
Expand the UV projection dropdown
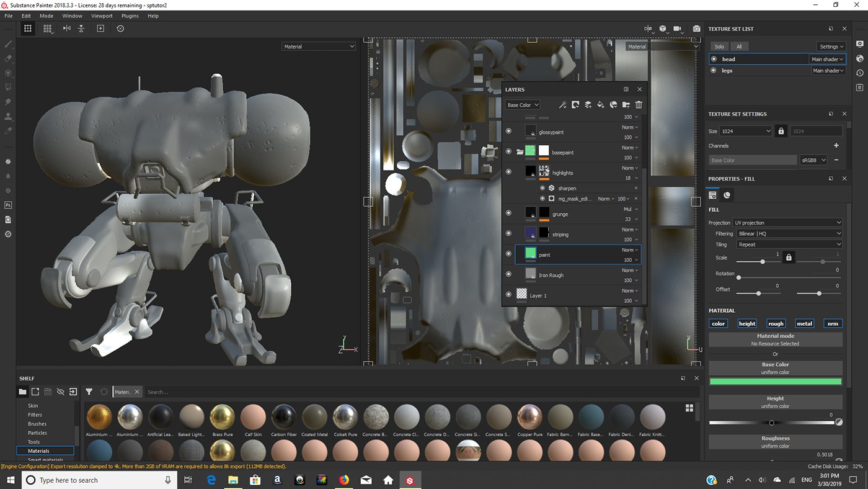pos(787,223)
